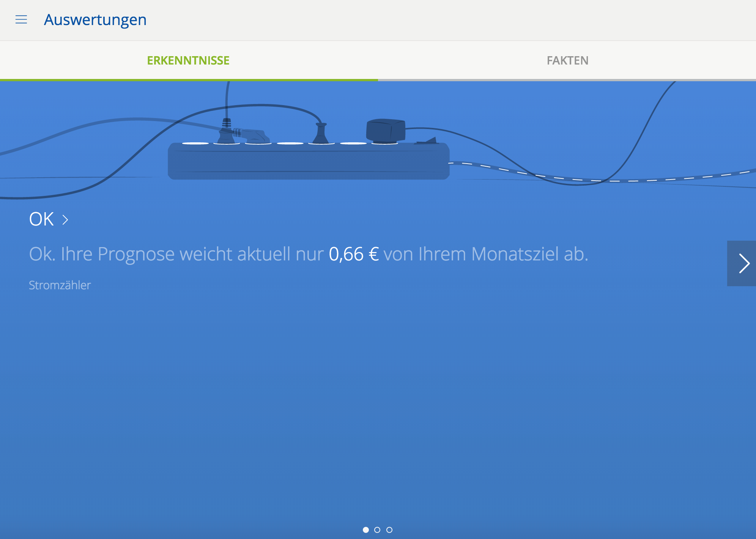
Task: Click the Stromzähler label
Action: [x=60, y=285]
